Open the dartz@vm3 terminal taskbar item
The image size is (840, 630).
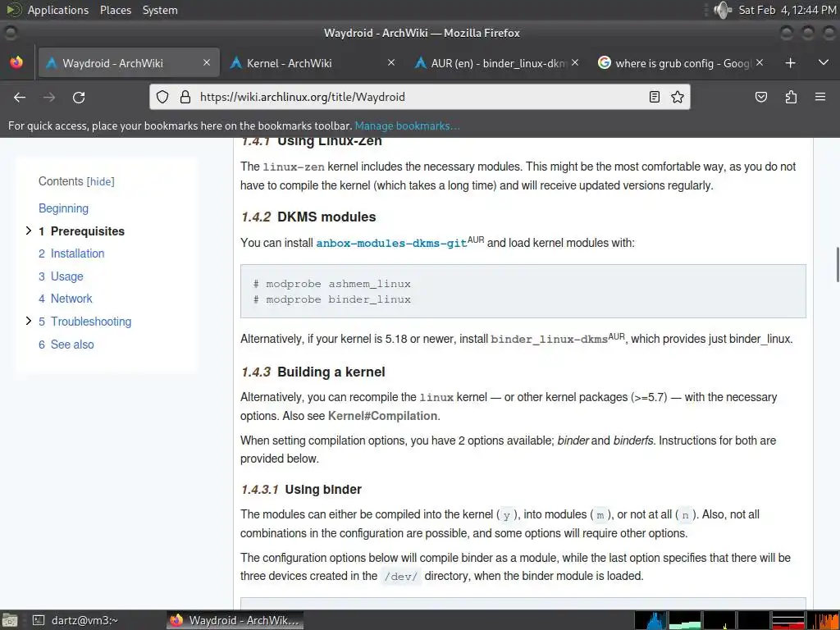pos(75,620)
